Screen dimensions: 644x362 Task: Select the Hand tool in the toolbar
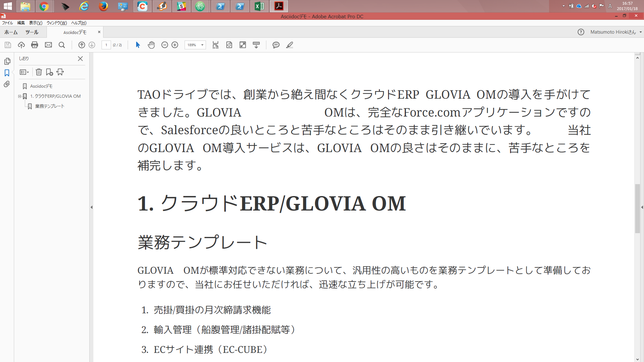[151, 45]
